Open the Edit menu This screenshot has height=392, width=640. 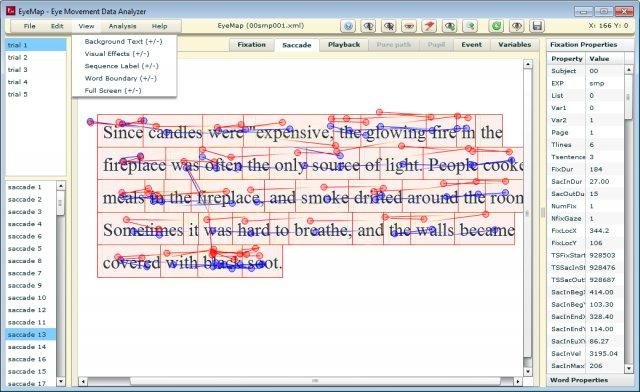(x=57, y=26)
